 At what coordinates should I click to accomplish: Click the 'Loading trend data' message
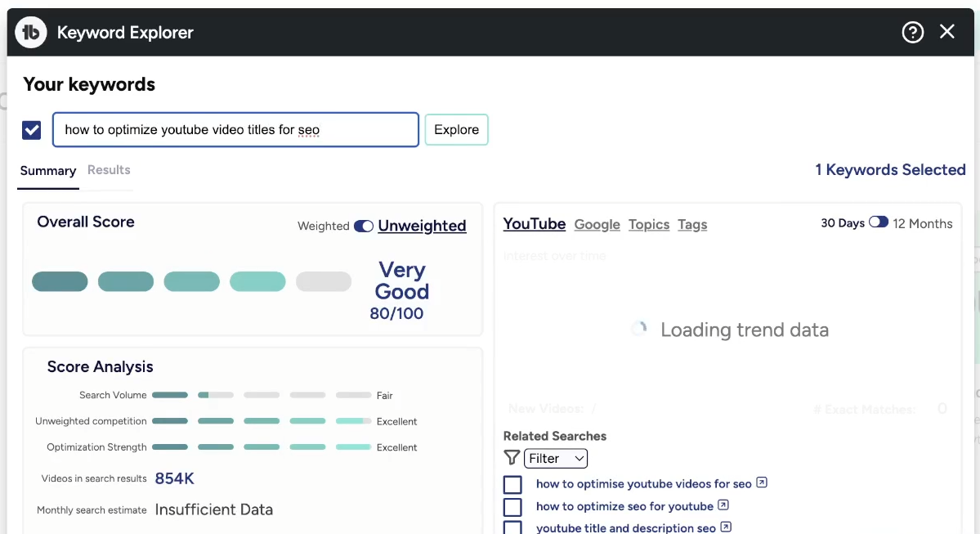click(x=745, y=330)
